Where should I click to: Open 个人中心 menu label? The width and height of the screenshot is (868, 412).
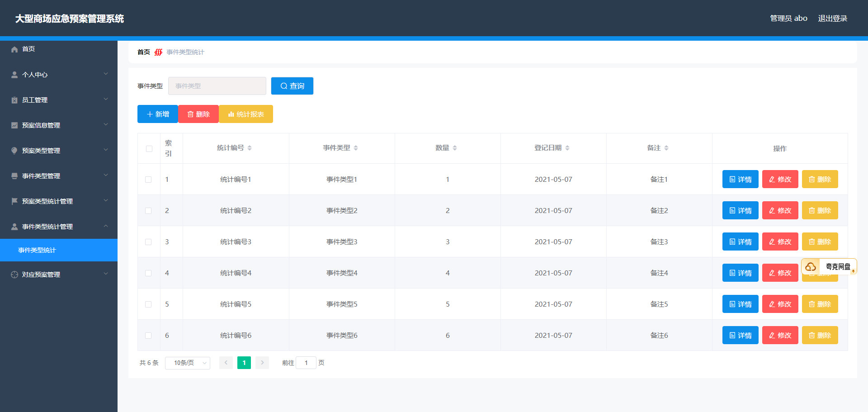coord(35,75)
